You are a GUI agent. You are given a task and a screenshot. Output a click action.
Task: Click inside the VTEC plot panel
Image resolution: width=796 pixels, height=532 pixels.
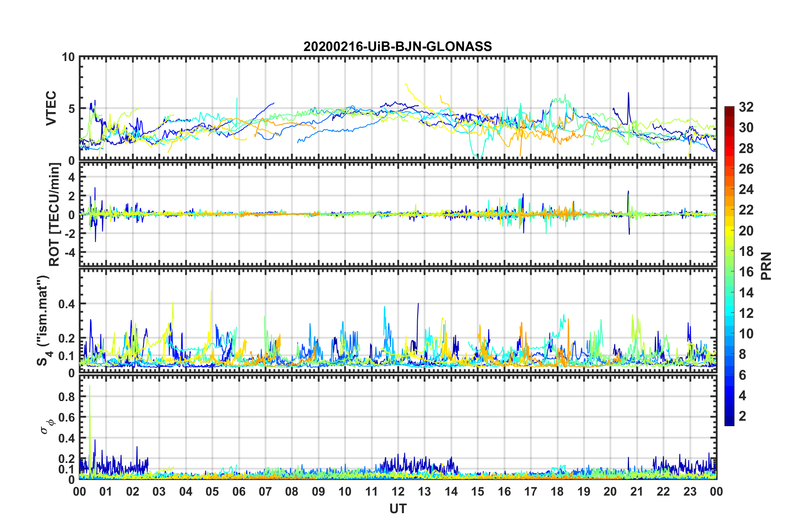click(398, 108)
